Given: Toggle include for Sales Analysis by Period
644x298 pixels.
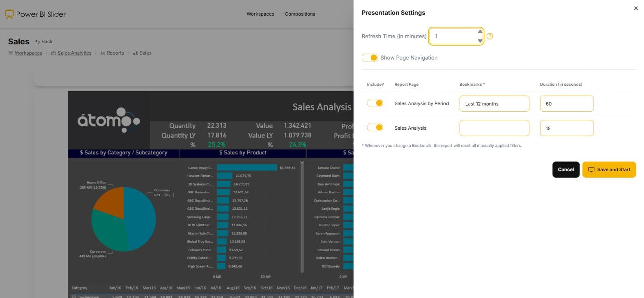Looking at the screenshot, I should click(x=375, y=103).
